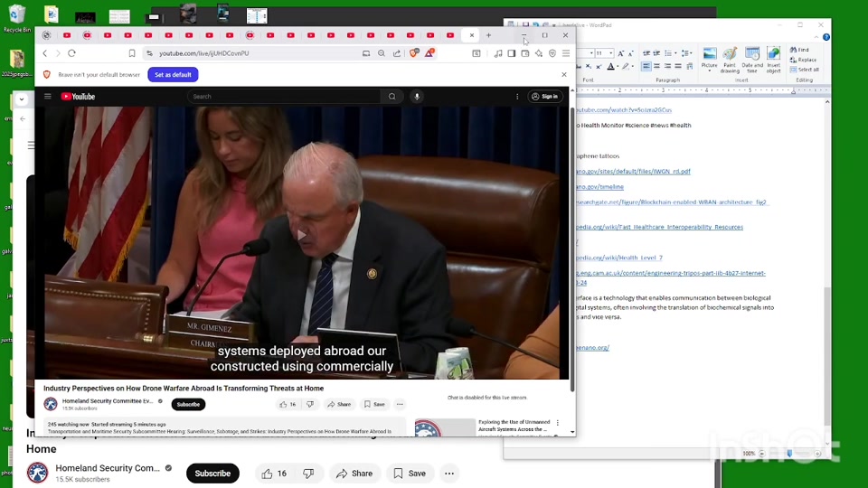868x488 pixels.
Task: Activate voice search microphone icon
Action: click(x=417, y=97)
